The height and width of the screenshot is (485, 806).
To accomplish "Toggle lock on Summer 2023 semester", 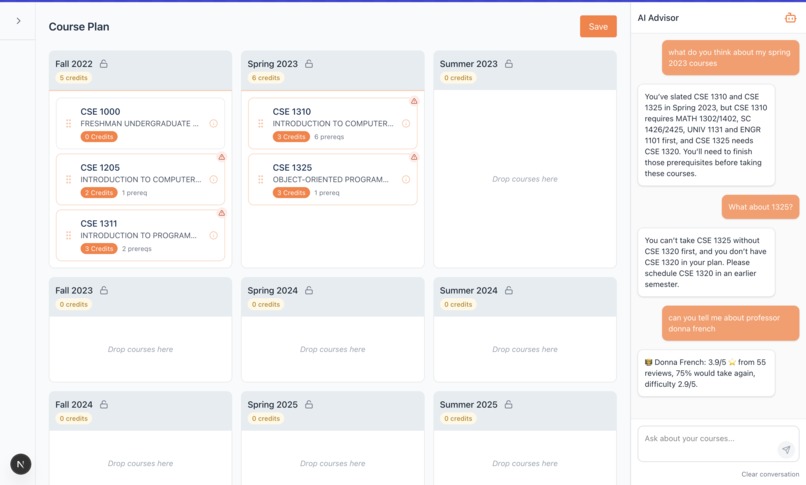I will [508, 64].
